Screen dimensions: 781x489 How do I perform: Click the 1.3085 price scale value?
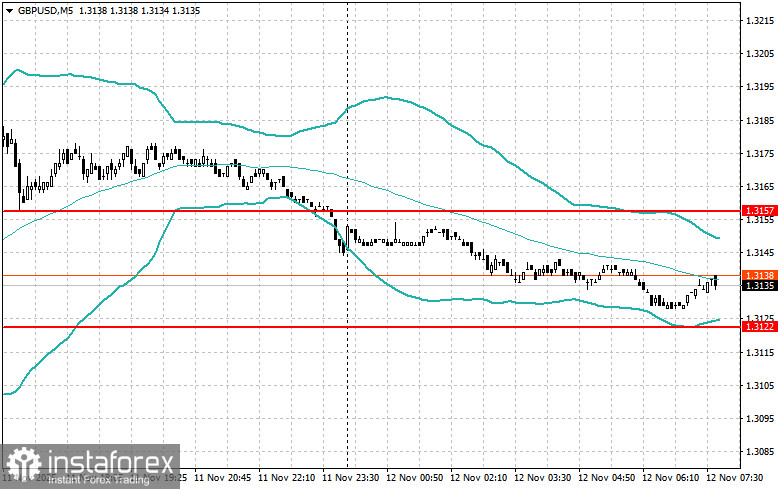760,452
